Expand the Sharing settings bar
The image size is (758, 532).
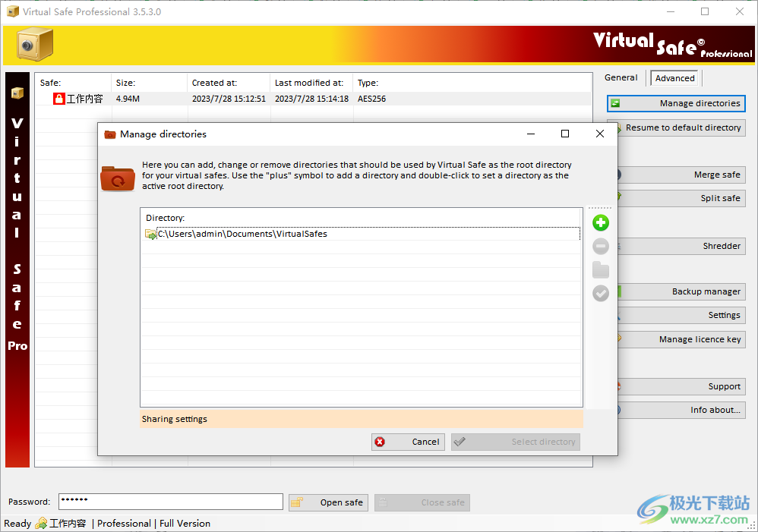361,419
